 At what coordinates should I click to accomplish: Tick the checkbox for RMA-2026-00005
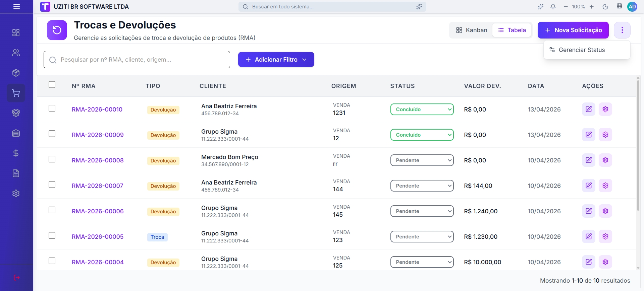[x=52, y=236]
